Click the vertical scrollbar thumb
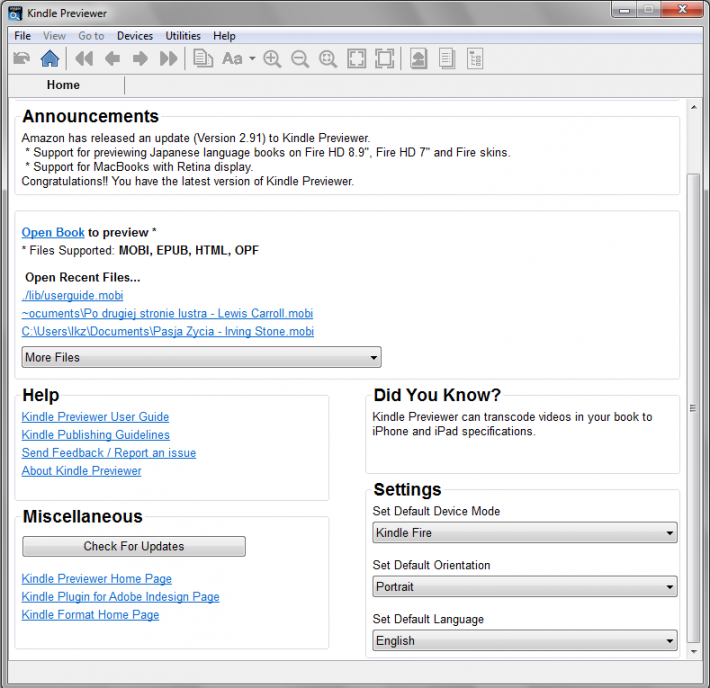 tap(693, 408)
